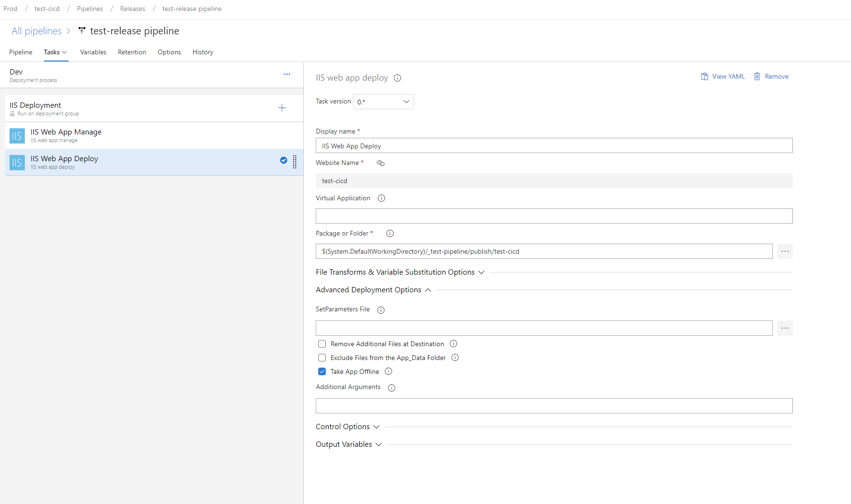Browse for Package or Folder path

[785, 251]
